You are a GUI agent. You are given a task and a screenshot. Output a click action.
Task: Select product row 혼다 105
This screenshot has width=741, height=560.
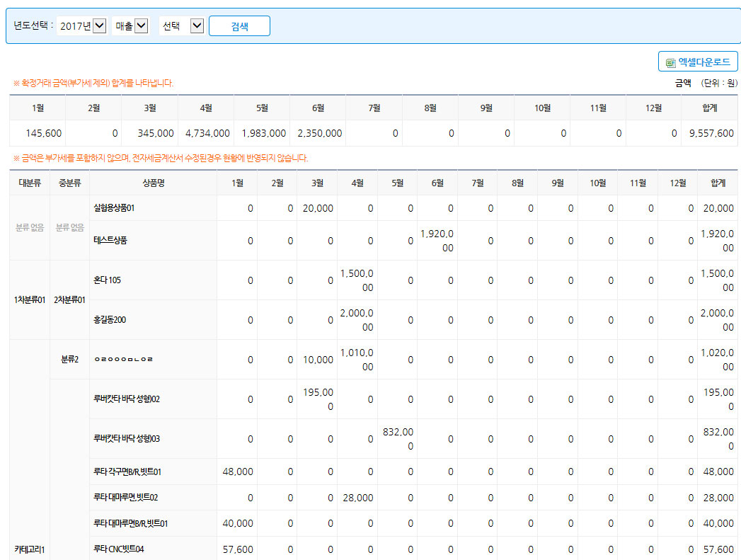tap(108, 280)
